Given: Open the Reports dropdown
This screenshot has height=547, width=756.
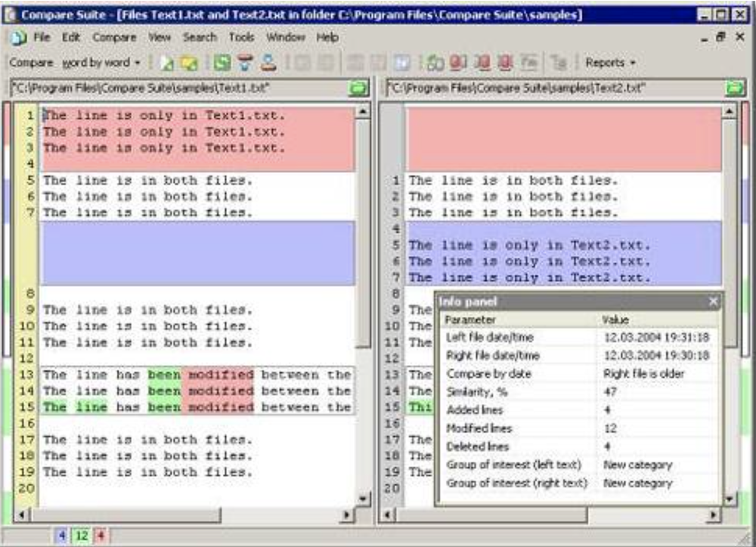Looking at the screenshot, I should (x=610, y=63).
